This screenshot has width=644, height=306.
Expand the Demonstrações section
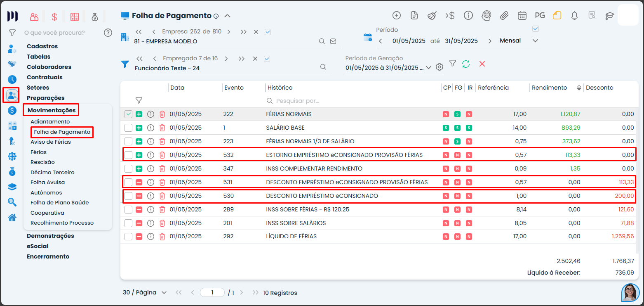(50, 236)
